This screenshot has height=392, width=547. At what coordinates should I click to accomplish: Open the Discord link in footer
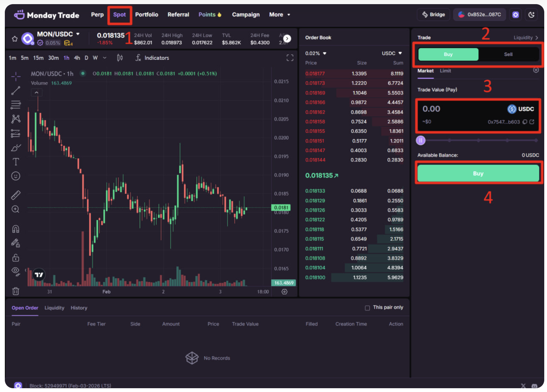(x=534, y=386)
